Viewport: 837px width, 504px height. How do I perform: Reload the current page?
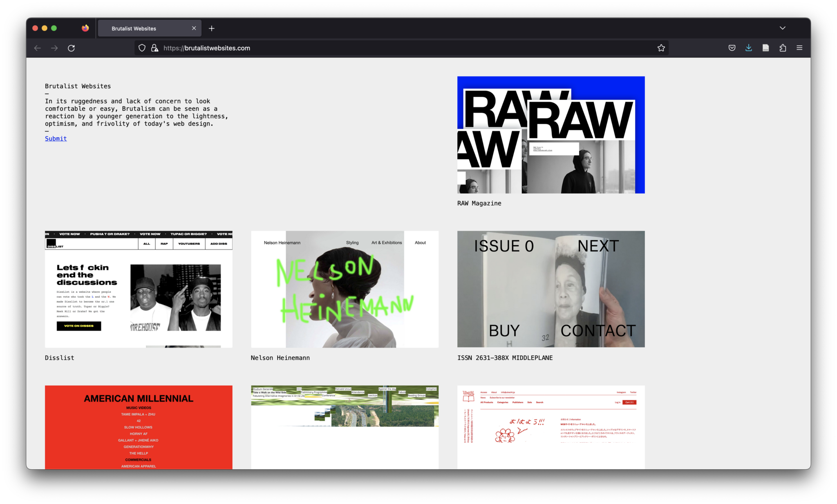coord(71,48)
